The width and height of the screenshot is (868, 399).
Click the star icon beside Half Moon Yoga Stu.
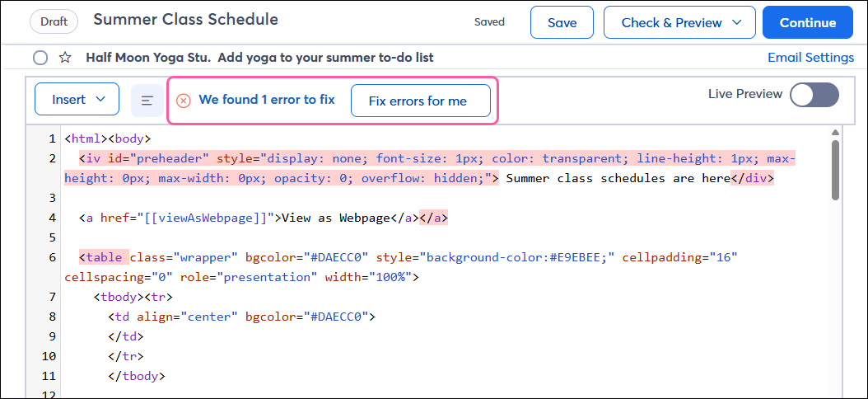(x=65, y=58)
